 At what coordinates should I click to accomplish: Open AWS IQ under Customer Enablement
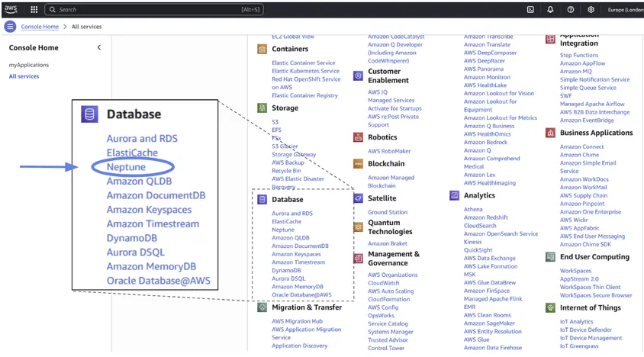378,92
